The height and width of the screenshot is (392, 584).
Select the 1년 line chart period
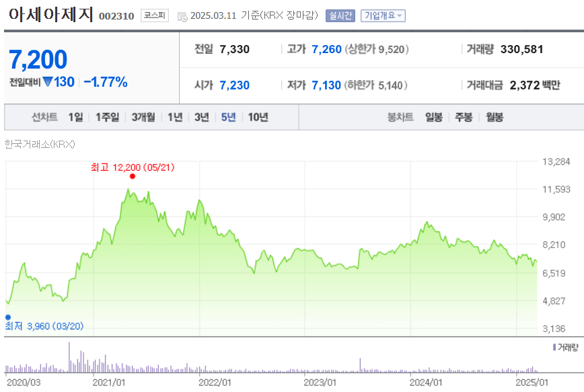point(175,117)
